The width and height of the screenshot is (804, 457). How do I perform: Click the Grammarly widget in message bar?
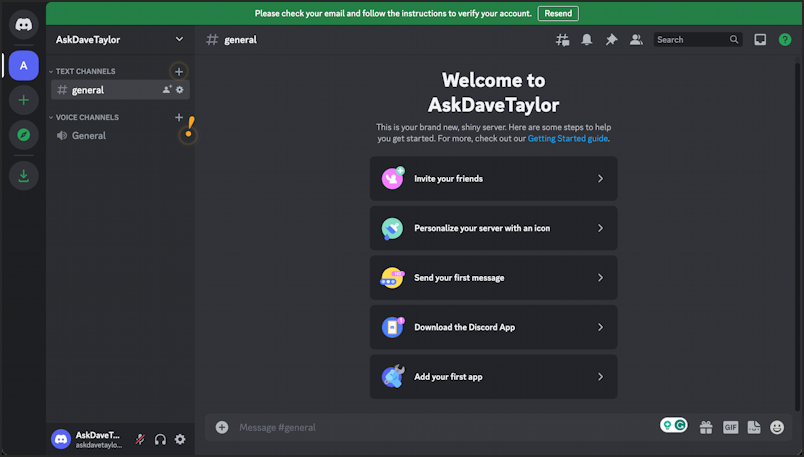coord(674,425)
